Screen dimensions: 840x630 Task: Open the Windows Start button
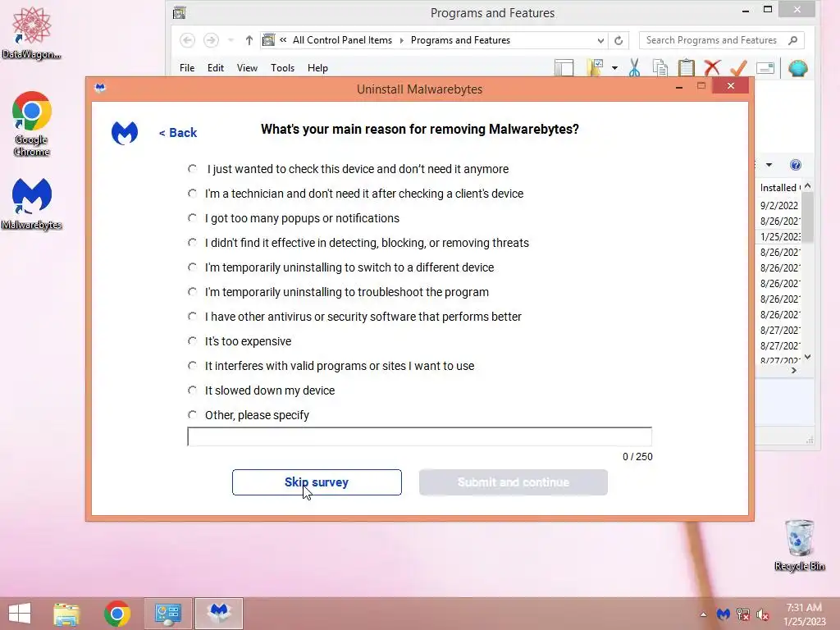click(x=20, y=614)
